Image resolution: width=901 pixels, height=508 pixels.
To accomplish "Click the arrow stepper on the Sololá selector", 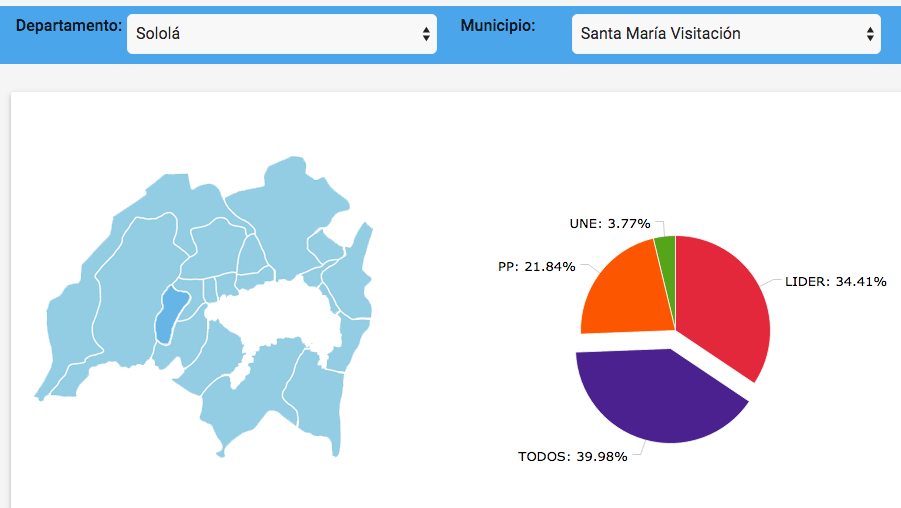I will 427,34.
